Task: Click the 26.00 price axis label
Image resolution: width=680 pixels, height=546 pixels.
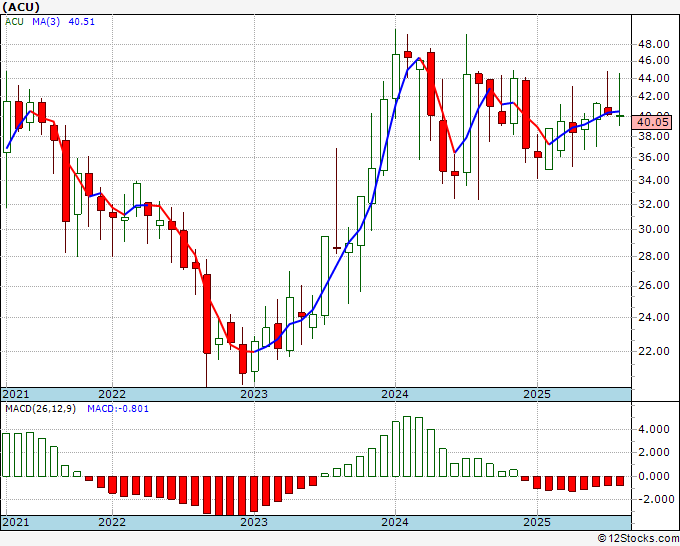Action: (x=653, y=285)
